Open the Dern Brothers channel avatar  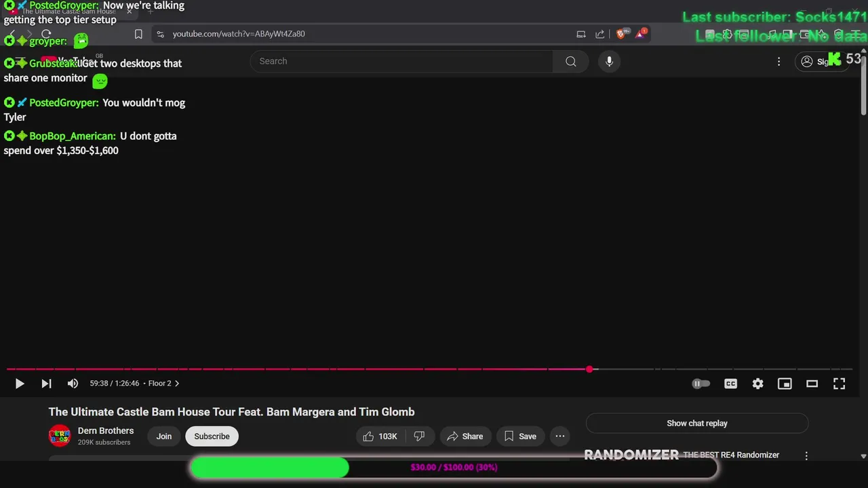coord(60,436)
